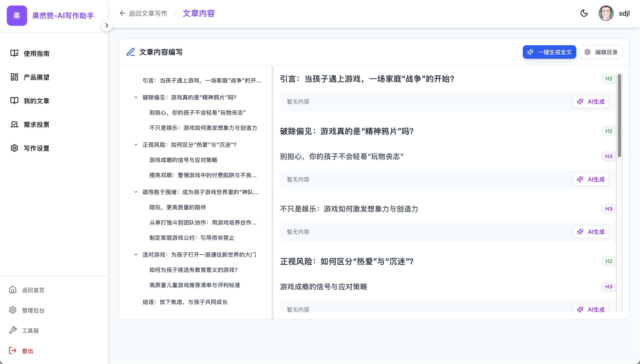Image resolution: width=640 pixels, height=364 pixels.
Task: Click the 一键生成全文 button
Action: click(549, 52)
